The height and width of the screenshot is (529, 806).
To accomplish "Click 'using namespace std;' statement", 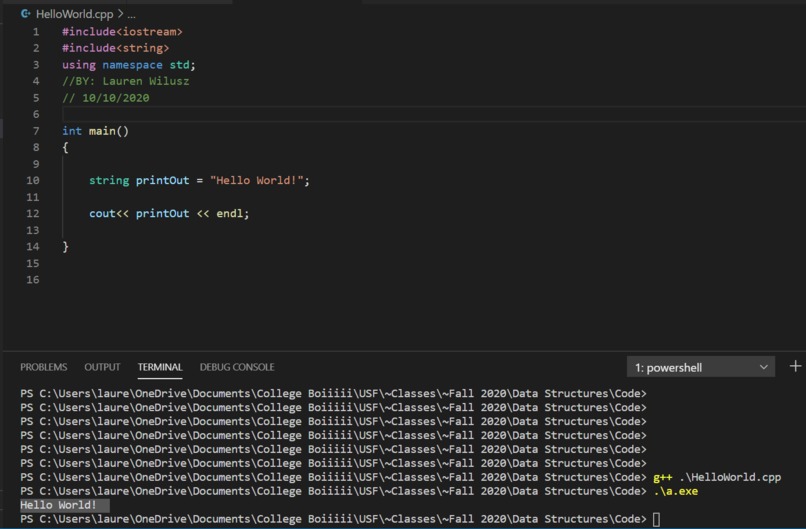I will 129,65.
